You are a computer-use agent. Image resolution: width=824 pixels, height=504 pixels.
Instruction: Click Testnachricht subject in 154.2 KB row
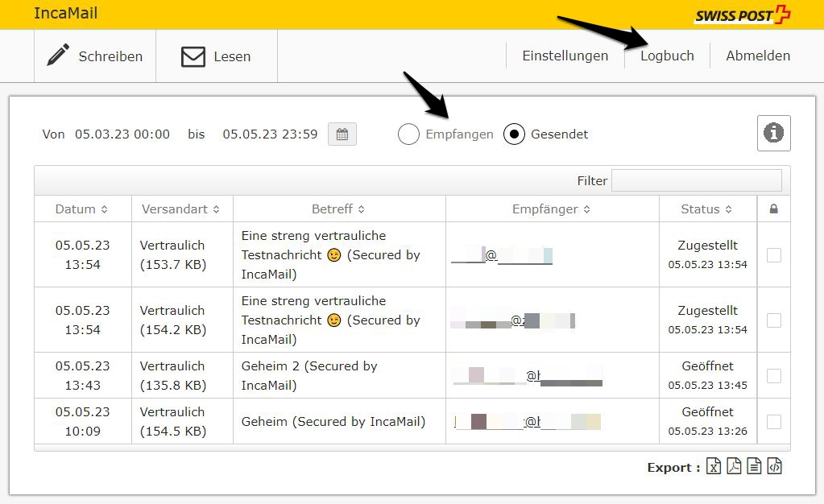(x=330, y=320)
